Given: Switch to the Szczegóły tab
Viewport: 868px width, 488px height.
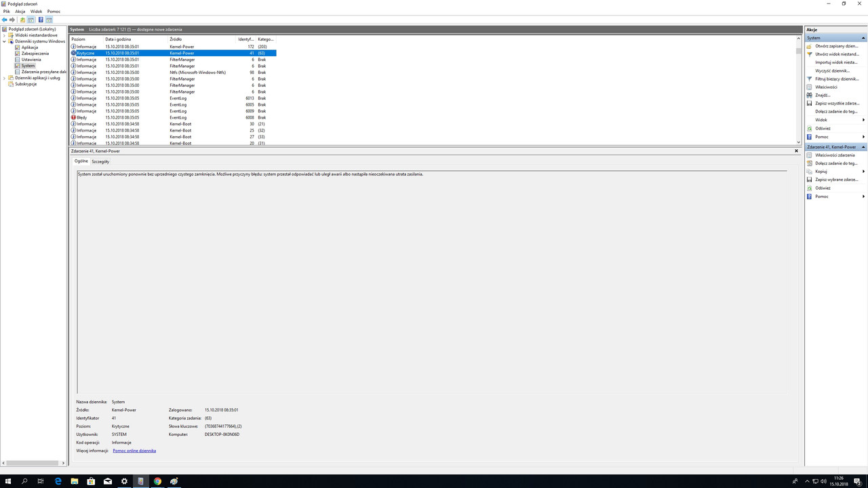Looking at the screenshot, I should click(100, 161).
